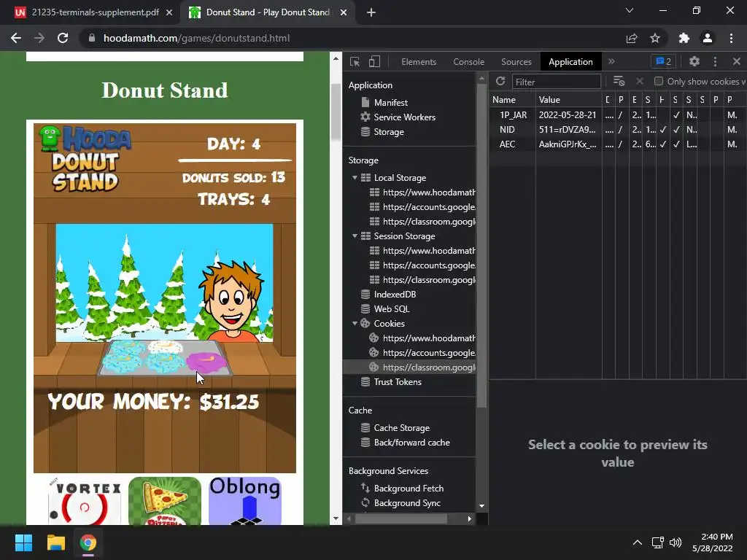Image resolution: width=747 pixels, height=560 pixels.
Task: Switch to the Sources tab
Action: (x=516, y=62)
